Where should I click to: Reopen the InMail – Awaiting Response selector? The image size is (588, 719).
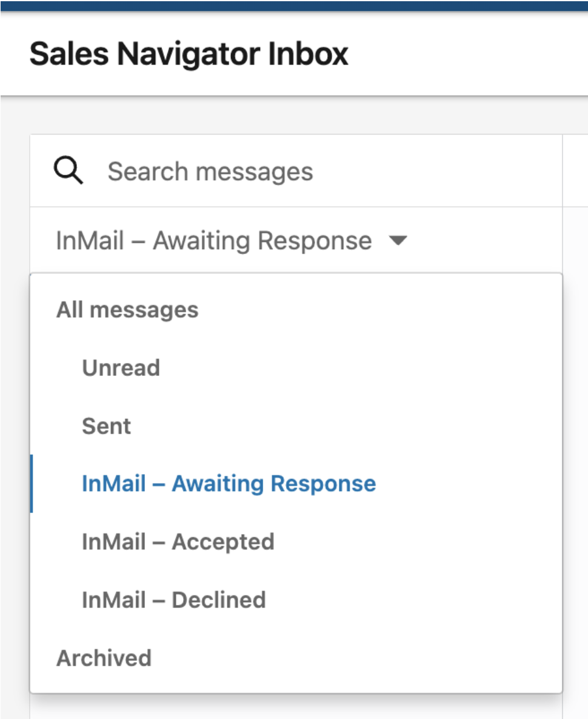point(215,241)
